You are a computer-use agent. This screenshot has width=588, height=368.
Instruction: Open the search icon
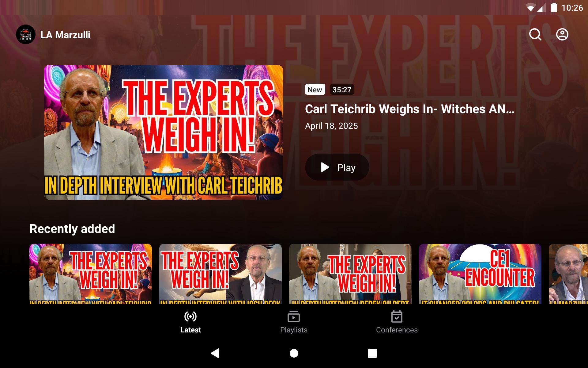coord(535,34)
